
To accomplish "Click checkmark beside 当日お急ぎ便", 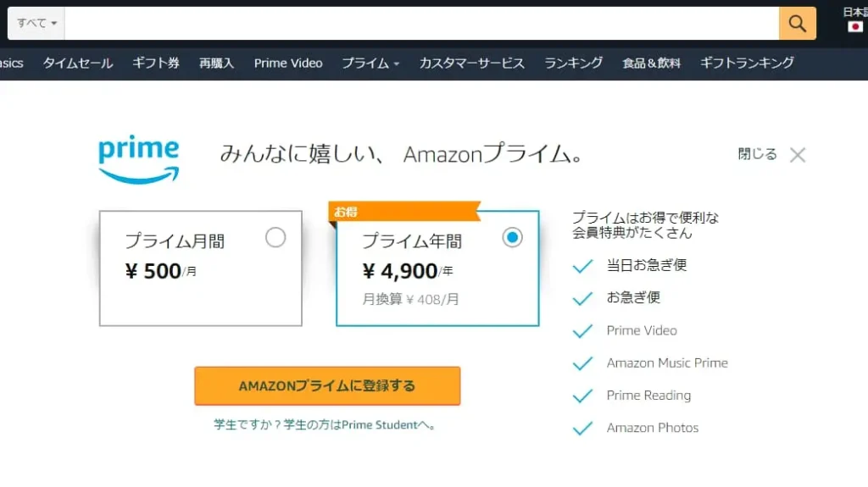I will (583, 266).
